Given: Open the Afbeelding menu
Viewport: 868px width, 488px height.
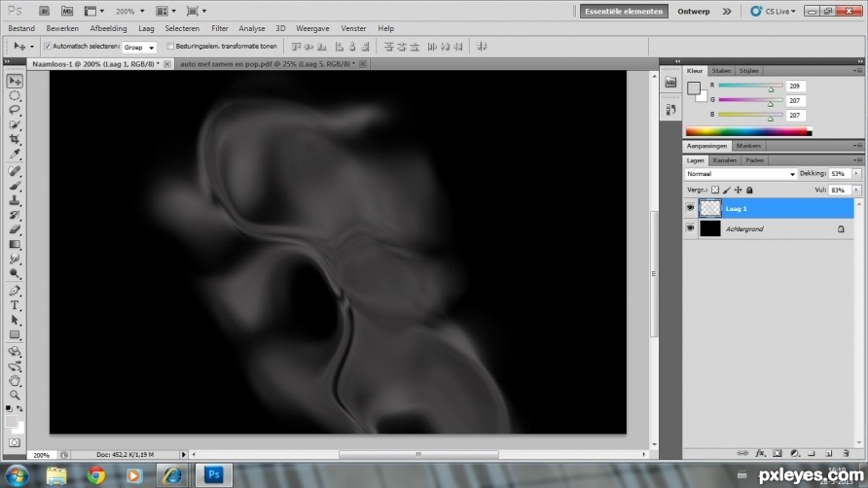Looking at the screenshot, I should [109, 28].
